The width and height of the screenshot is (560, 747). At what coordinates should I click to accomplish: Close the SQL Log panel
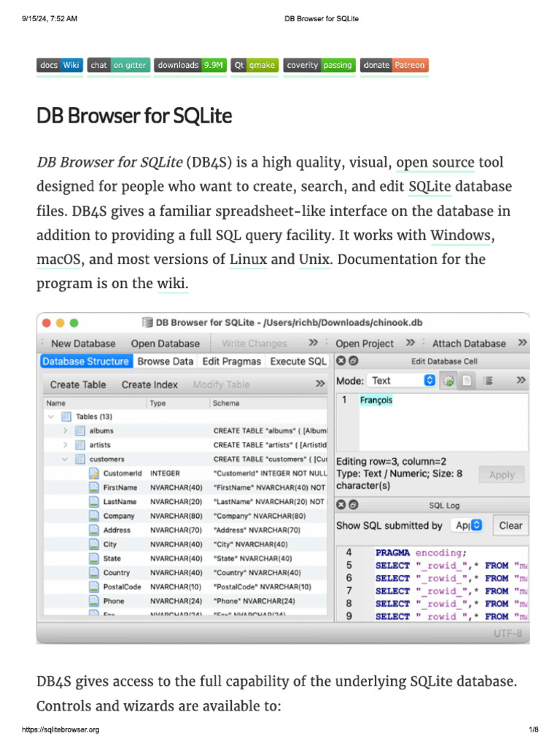pyautogui.click(x=341, y=505)
